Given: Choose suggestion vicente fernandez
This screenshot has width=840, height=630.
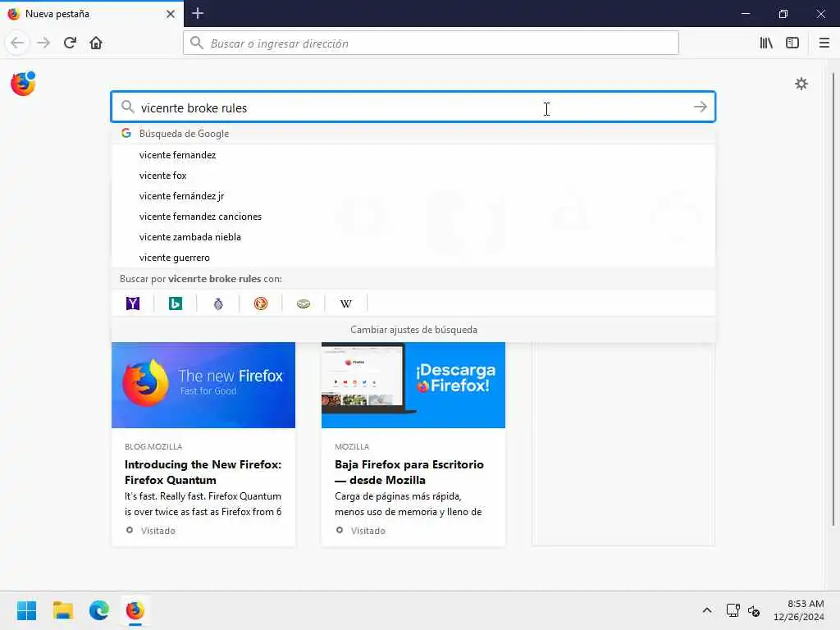Looking at the screenshot, I should click(x=413, y=155).
